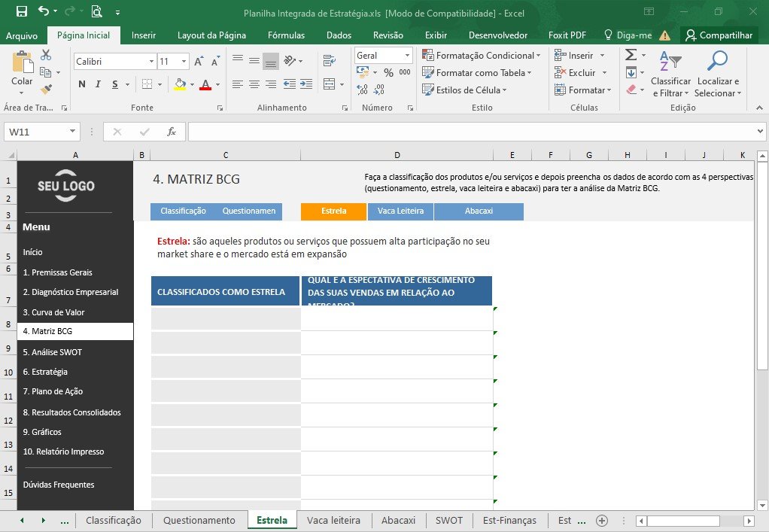Screen dimensions: 769x532
Task: Open Estilos de Célula gallery
Action: tap(464, 90)
